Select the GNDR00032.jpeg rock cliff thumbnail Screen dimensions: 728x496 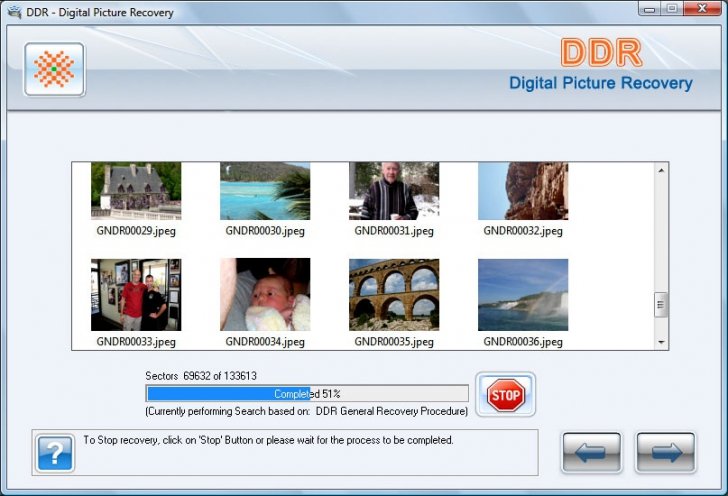coord(523,191)
